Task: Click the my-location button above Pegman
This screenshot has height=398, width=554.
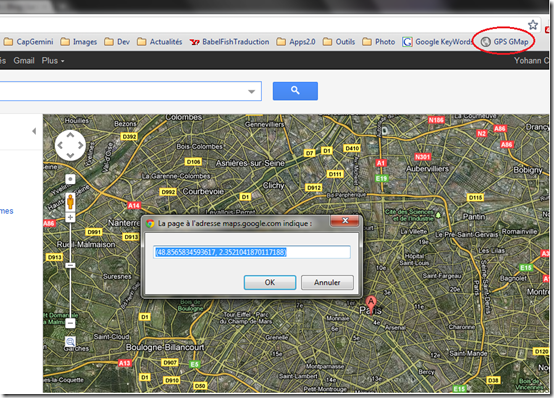Action: pyautogui.click(x=70, y=179)
